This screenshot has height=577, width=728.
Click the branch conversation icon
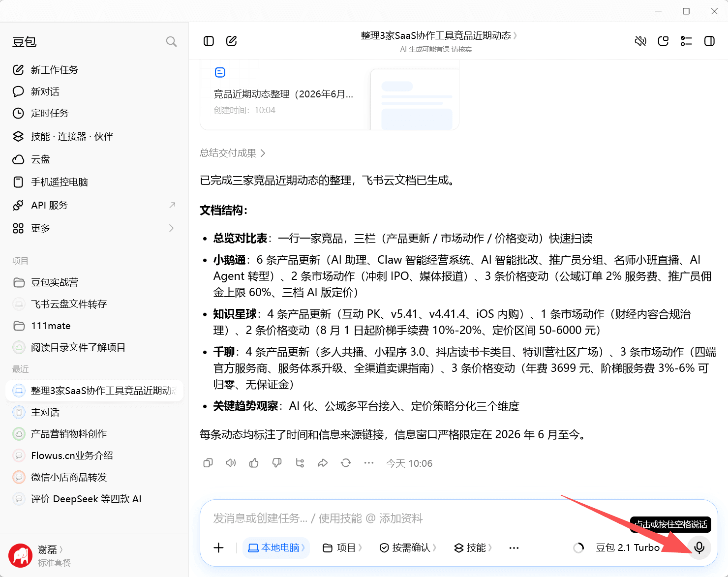[300, 463]
